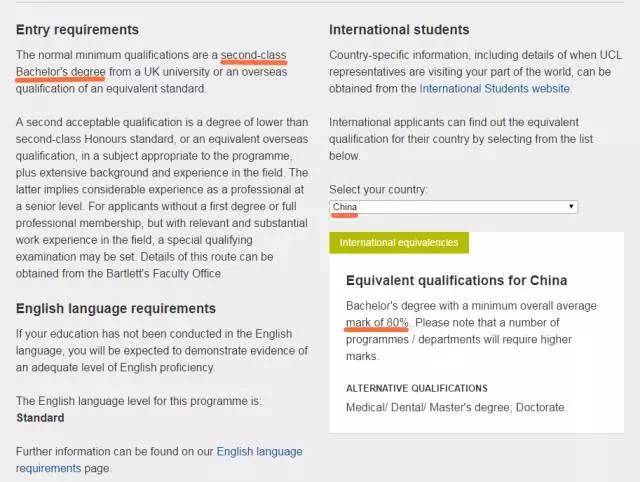Click the country dropdown arrow
This screenshot has width=640, height=482.
tap(571, 207)
